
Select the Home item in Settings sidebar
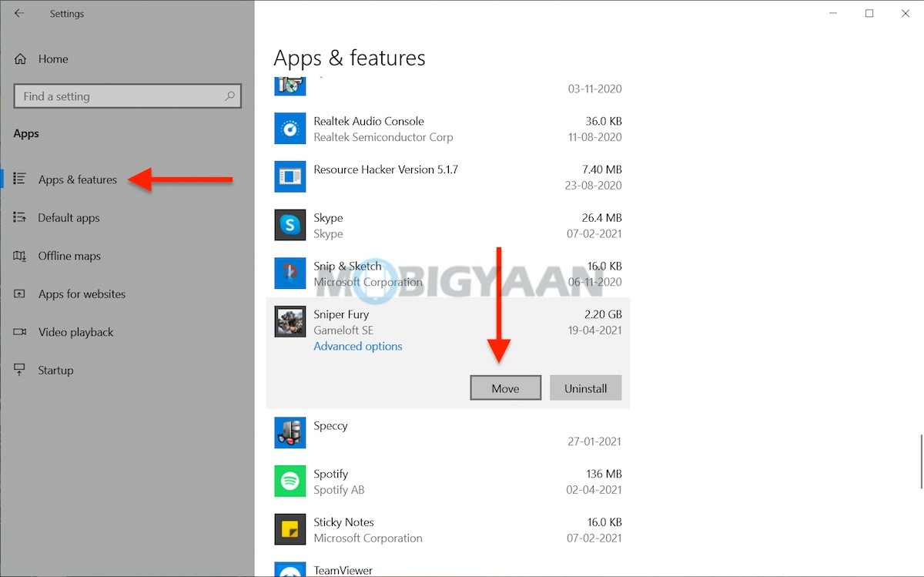tap(53, 59)
